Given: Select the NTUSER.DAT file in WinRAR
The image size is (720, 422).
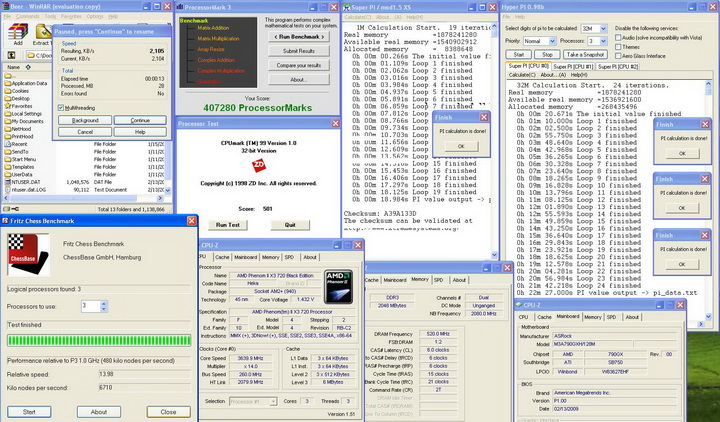Looking at the screenshot, I should [23, 182].
